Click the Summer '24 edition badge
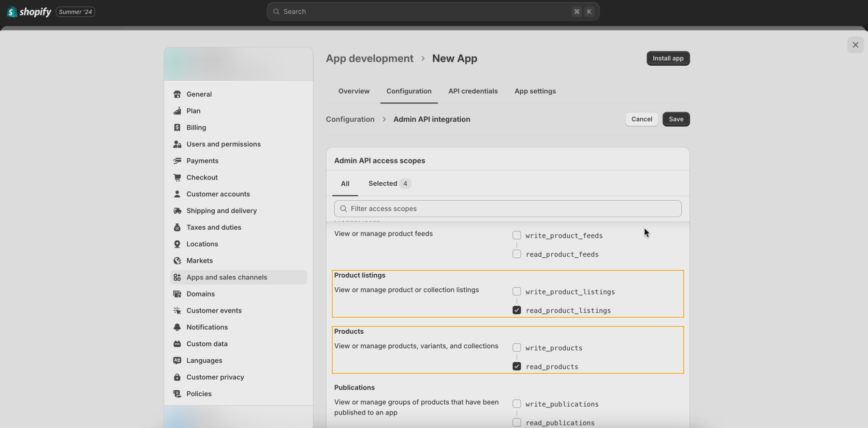Screen dimensions: 868x428 [x=75, y=12]
